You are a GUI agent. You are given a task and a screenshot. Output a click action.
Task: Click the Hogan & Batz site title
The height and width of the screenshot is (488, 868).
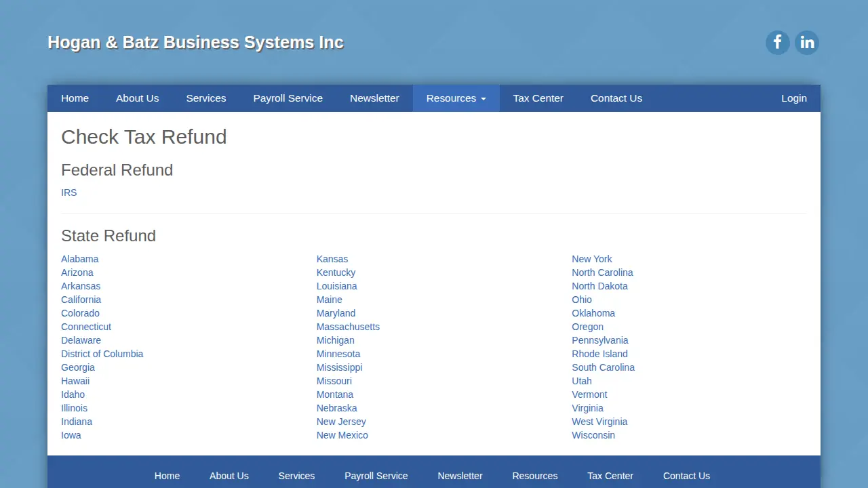coord(195,42)
